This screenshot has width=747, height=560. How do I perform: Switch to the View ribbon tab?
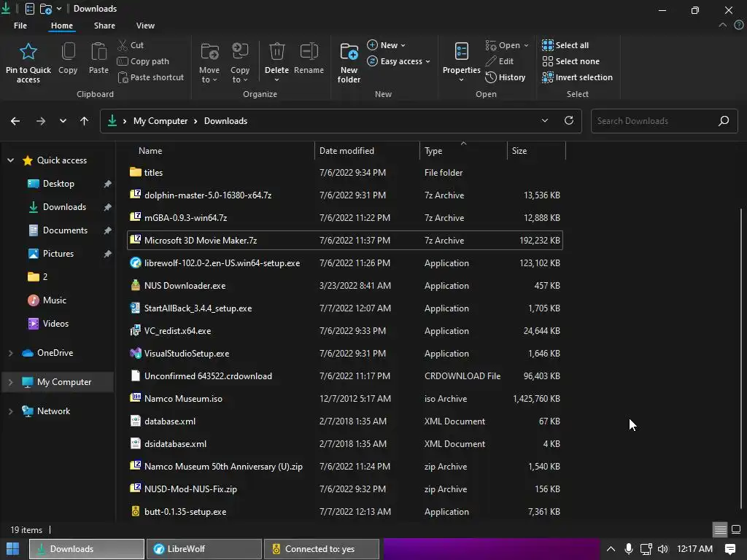click(145, 26)
